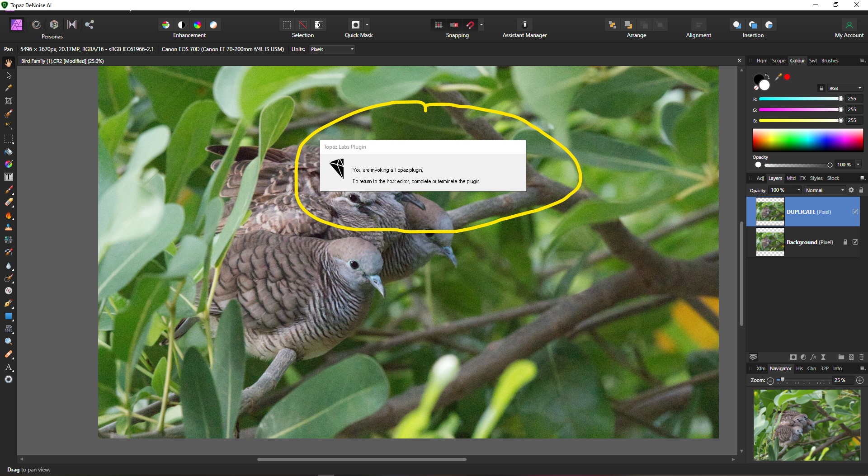Open the Assistant Manager
Image resolution: width=868 pixels, height=476 pixels.
point(524,25)
